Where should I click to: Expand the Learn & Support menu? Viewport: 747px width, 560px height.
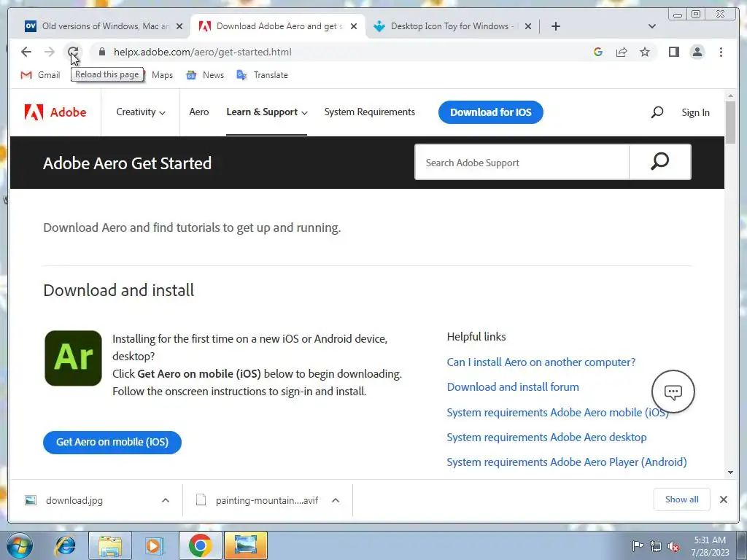click(x=267, y=112)
